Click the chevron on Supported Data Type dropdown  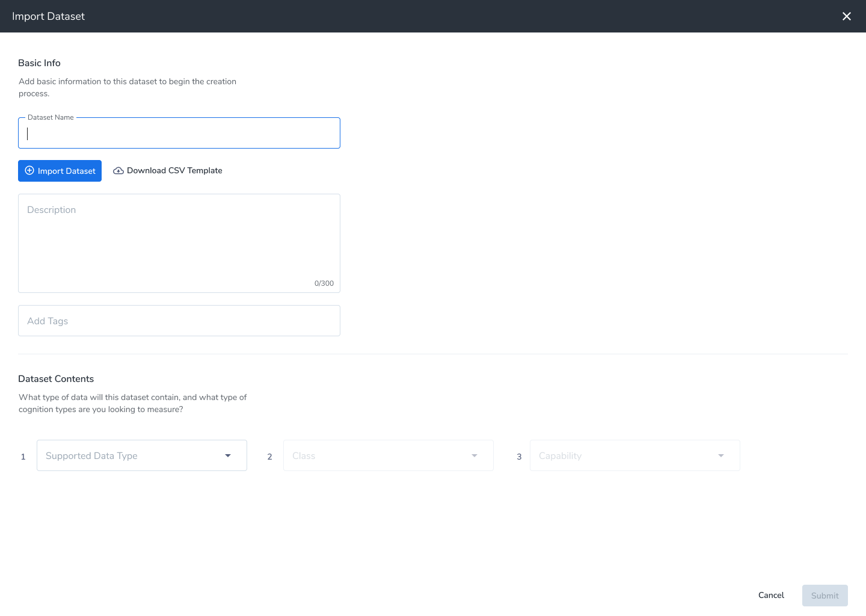[x=227, y=455]
